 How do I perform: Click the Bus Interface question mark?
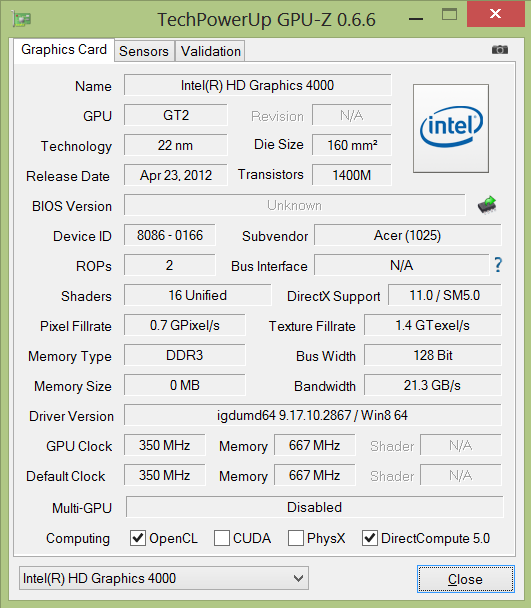click(498, 265)
